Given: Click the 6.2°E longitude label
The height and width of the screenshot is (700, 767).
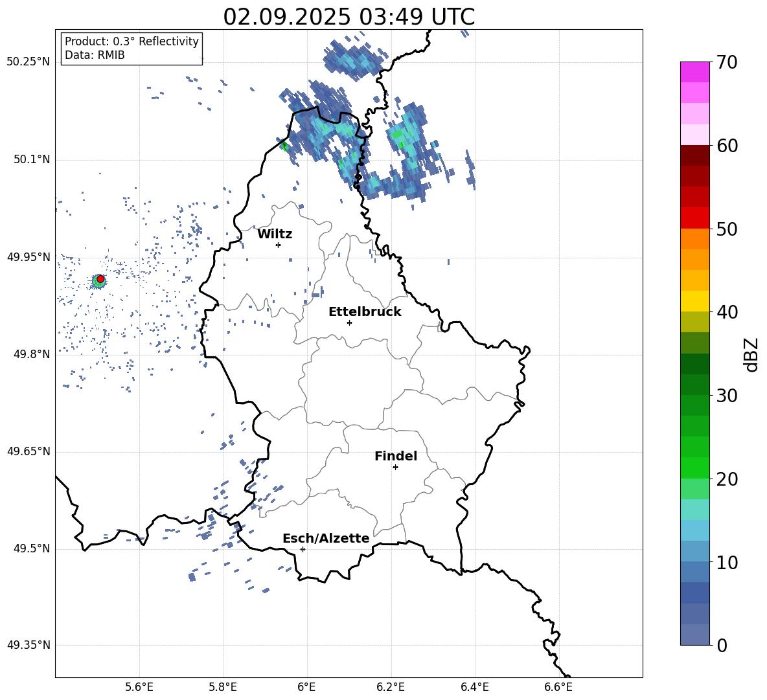Looking at the screenshot, I should pos(391,687).
